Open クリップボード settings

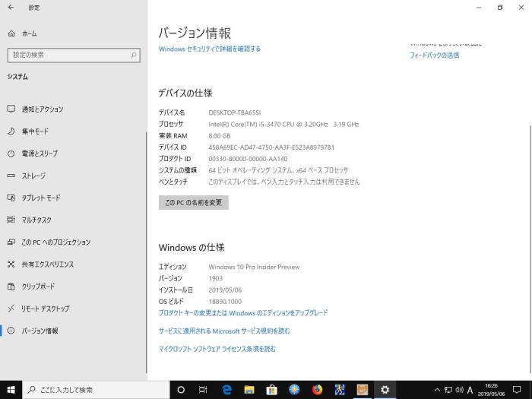(x=38, y=287)
